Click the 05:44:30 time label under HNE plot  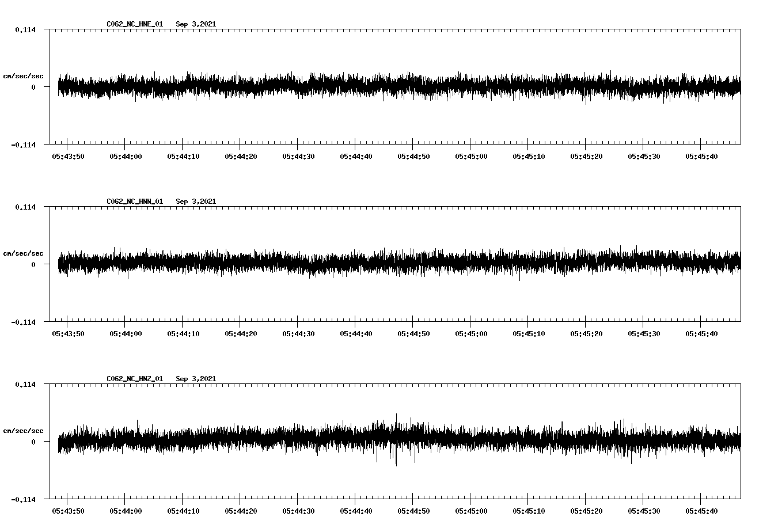[298, 156]
